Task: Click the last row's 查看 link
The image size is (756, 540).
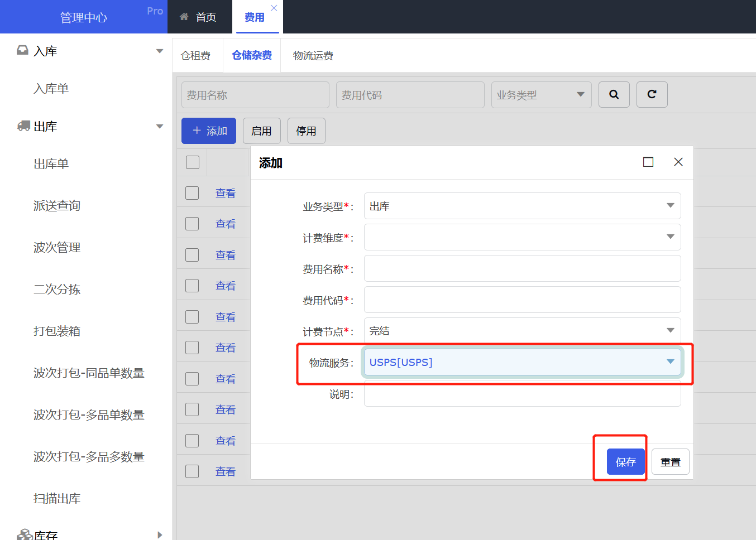Action: [226, 471]
